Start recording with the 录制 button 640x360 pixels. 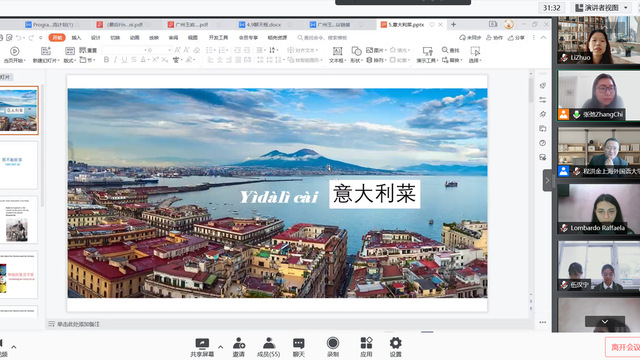coord(333,347)
